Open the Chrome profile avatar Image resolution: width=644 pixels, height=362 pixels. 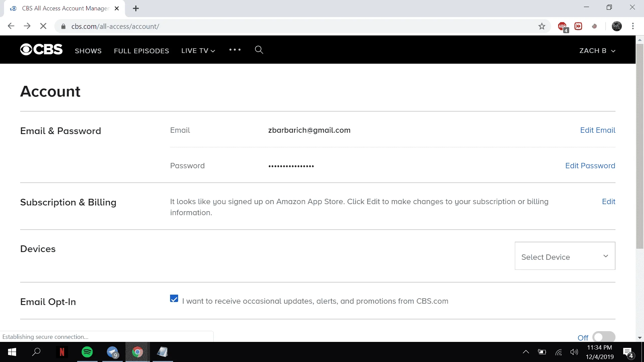(617, 26)
